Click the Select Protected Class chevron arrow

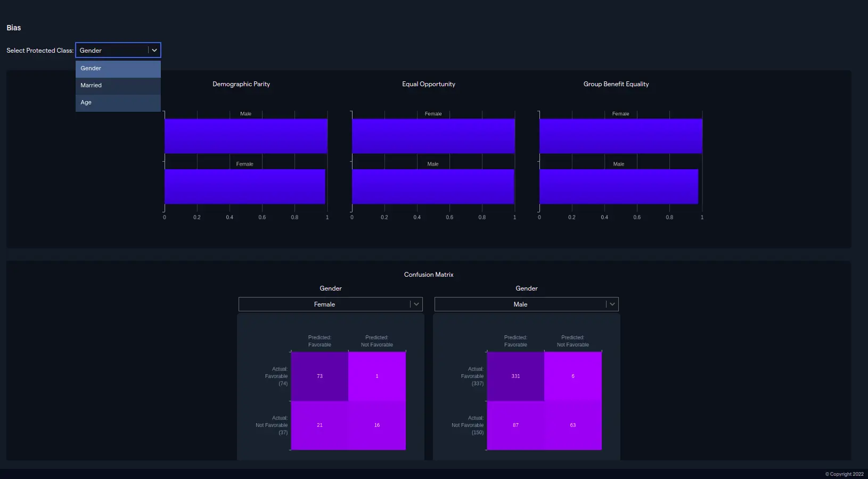pos(154,51)
